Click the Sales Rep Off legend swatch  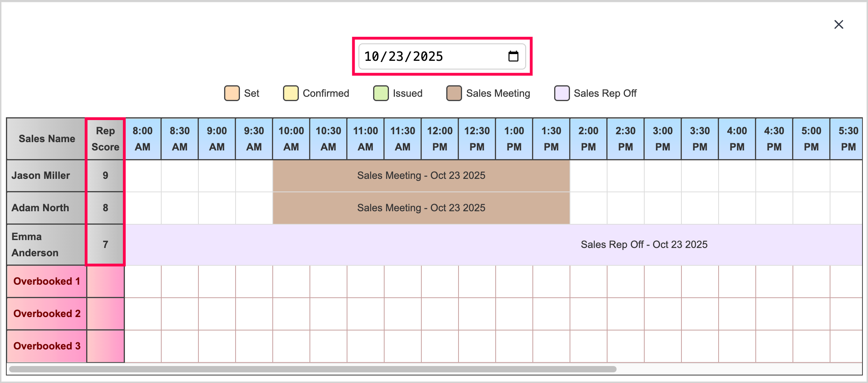pyautogui.click(x=562, y=94)
